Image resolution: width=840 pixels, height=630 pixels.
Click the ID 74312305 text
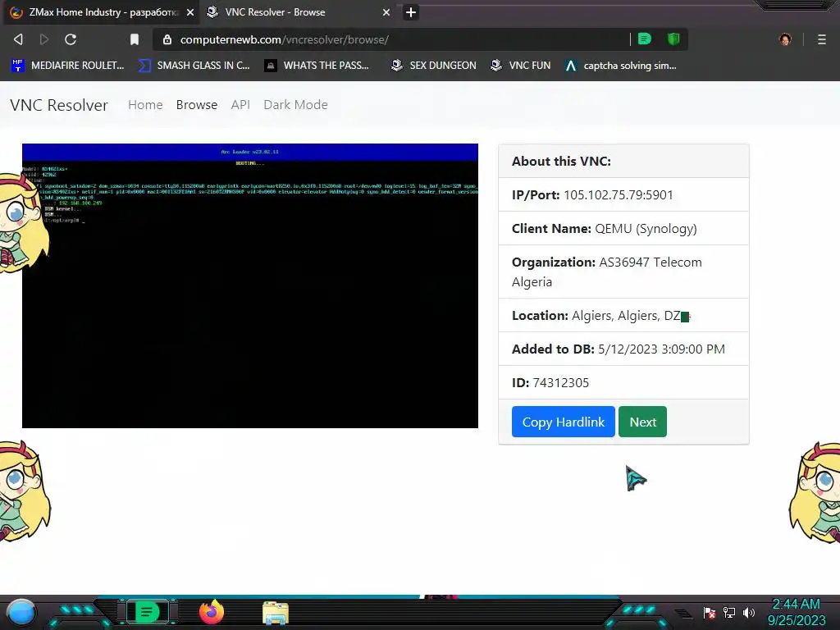550,383
